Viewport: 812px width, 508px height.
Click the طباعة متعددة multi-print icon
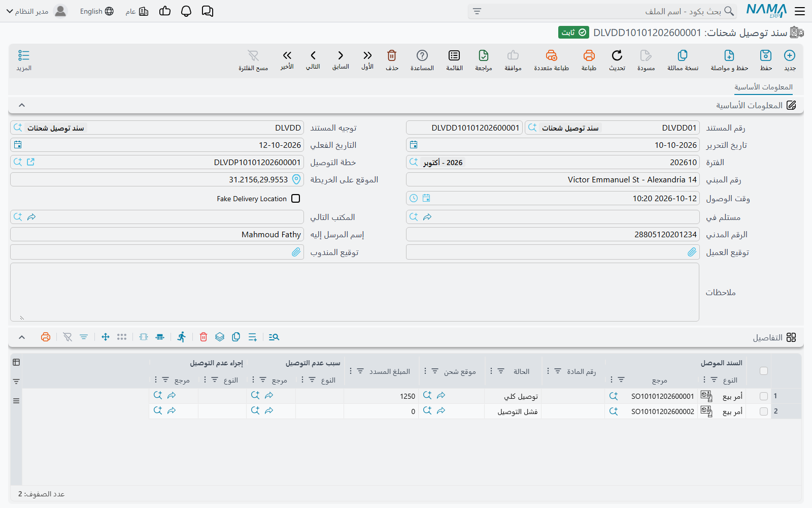[552, 55]
